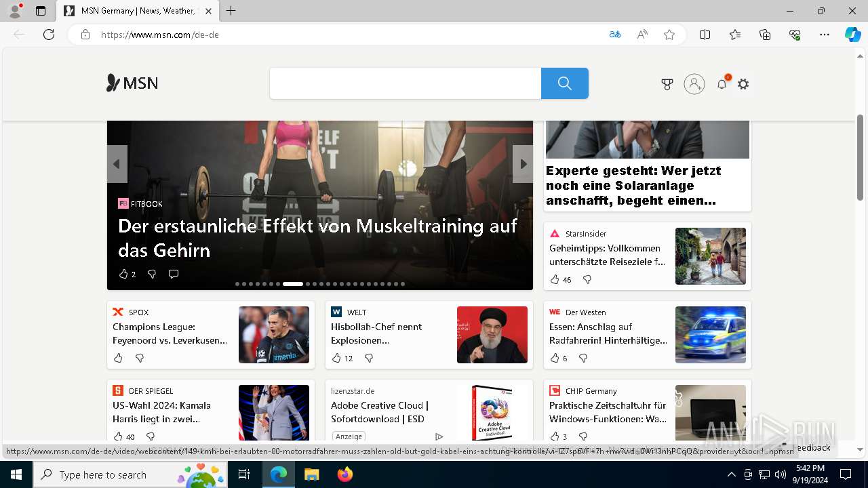Image resolution: width=868 pixels, height=488 pixels.
Task: Open the Windows Start menu
Action: [x=16, y=474]
